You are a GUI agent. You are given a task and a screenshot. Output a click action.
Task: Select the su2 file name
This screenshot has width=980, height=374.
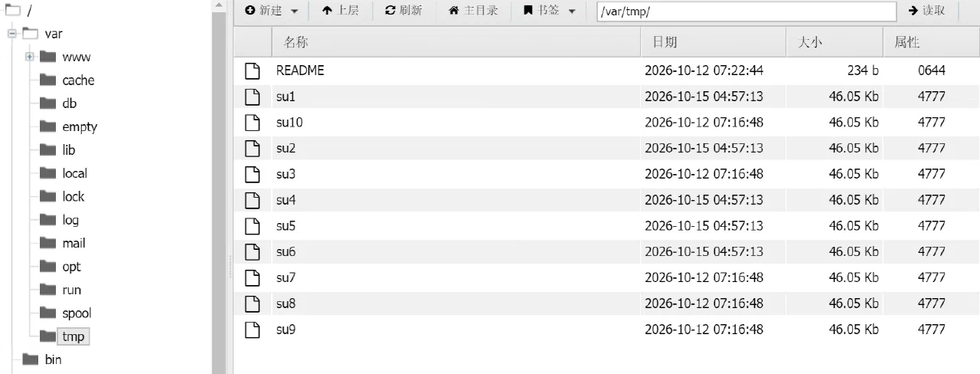(x=286, y=148)
